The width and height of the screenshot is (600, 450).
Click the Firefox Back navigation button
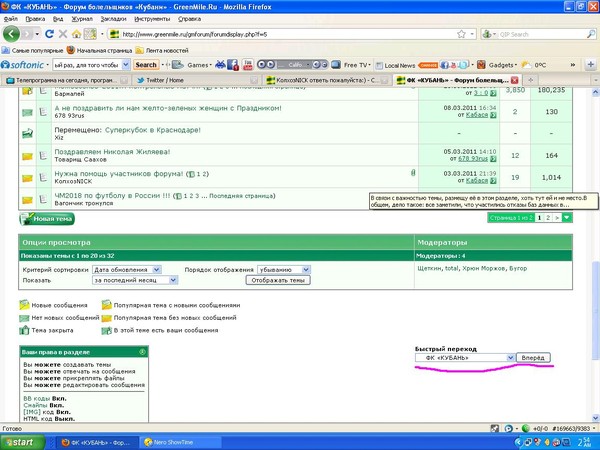pos(11,34)
